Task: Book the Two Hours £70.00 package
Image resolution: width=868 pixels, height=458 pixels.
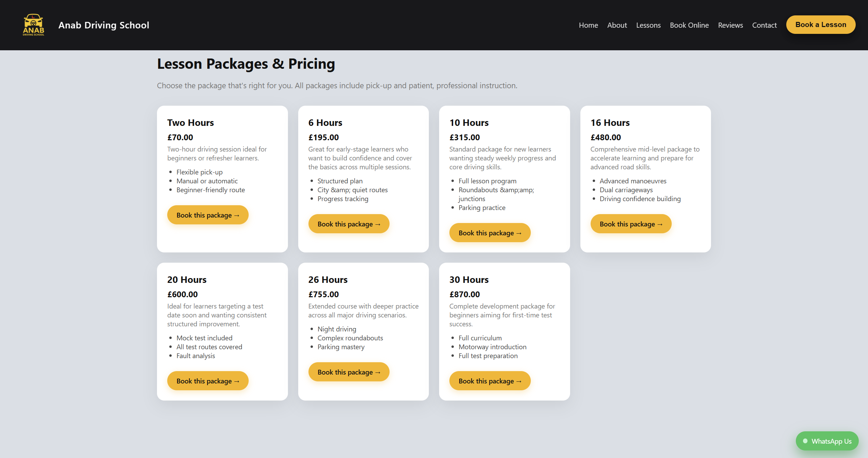Action: tap(208, 215)
